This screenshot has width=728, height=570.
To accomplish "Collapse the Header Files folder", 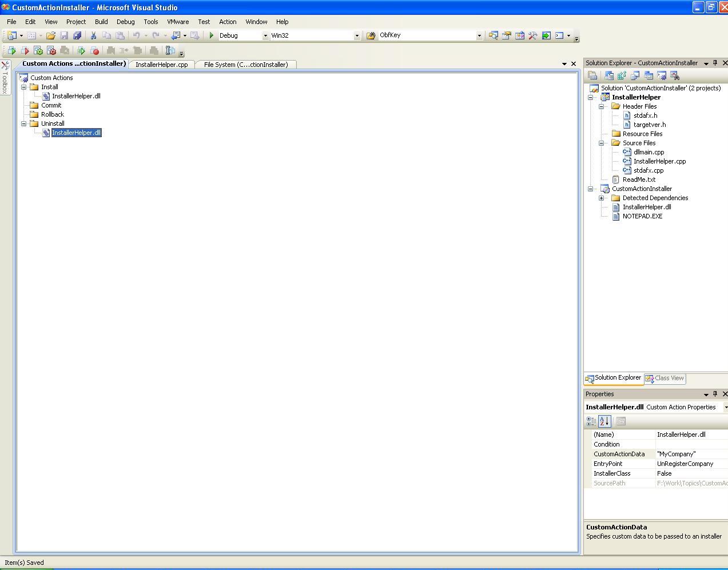I will point(602,106).
